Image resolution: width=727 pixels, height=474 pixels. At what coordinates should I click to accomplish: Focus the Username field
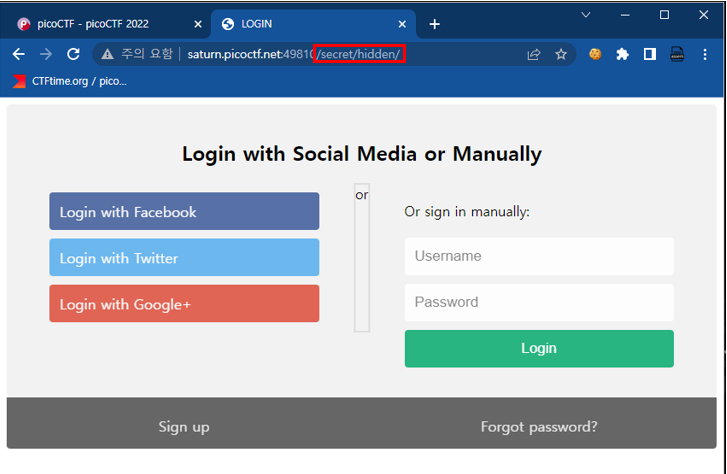tap(539, 256)
